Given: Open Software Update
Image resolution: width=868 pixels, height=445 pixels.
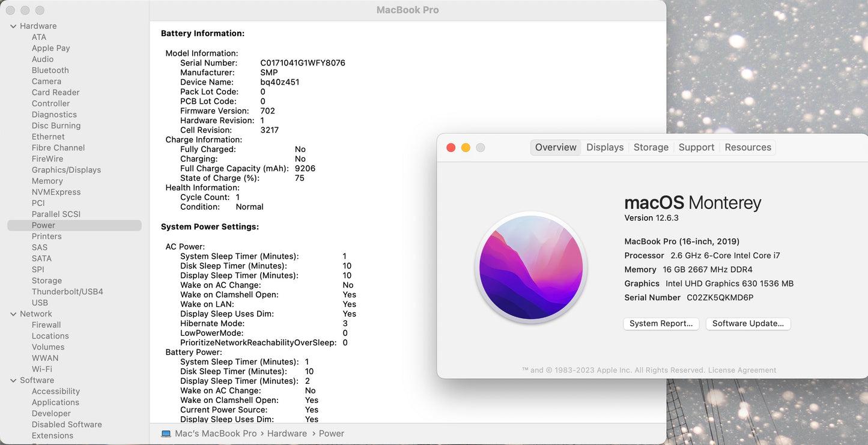Looking at the screenshot, I should coord(748,324).
